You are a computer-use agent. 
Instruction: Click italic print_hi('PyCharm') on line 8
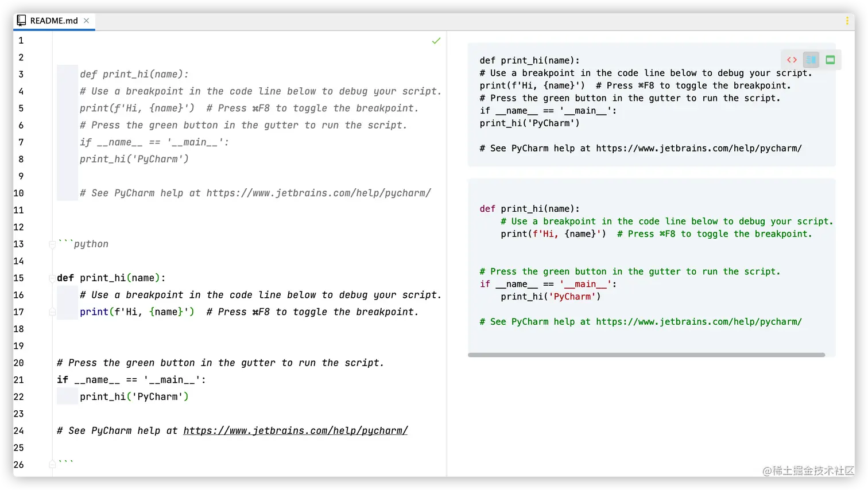coord(134,160)
